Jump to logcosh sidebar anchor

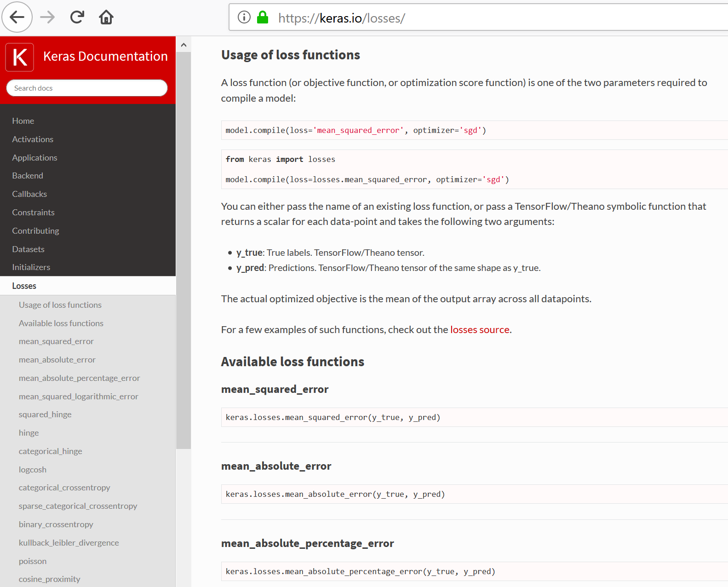[32, 470]
